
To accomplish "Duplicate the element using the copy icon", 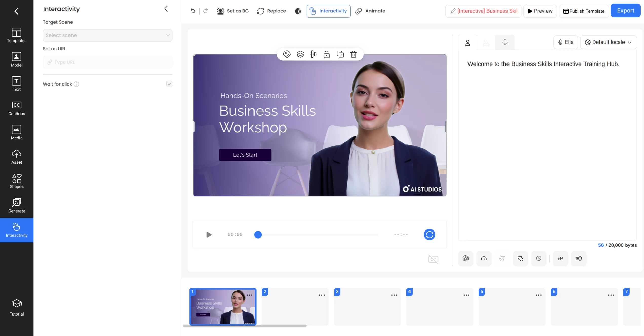I will pos(340,54).
